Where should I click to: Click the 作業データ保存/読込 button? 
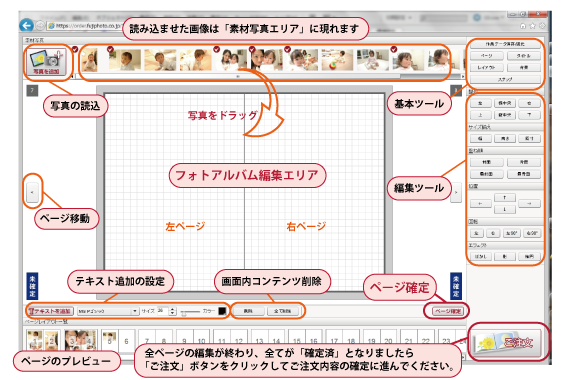505,44
